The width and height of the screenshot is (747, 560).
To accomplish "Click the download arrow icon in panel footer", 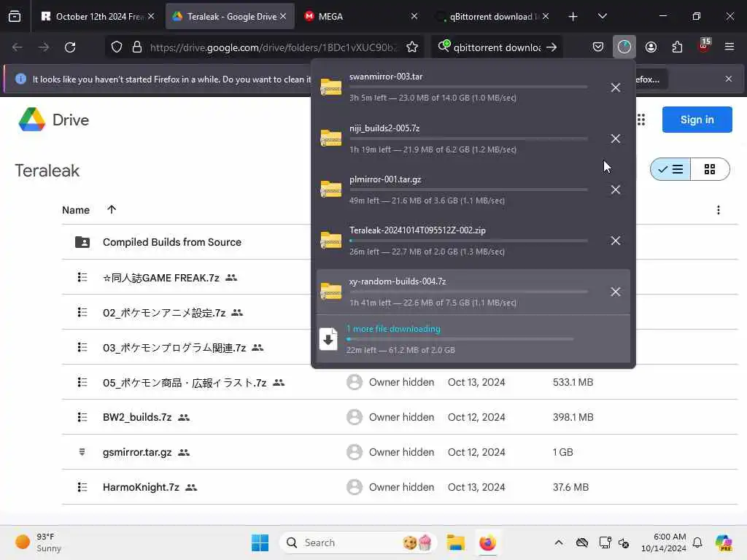I will coord(328,339).
